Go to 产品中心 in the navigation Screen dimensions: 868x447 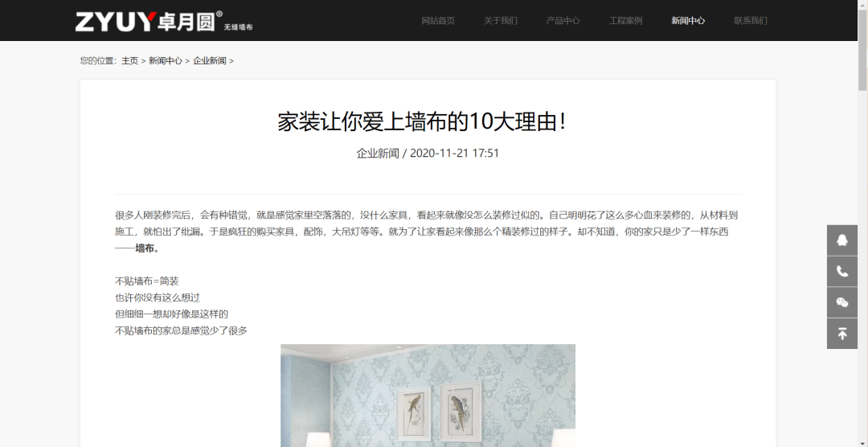[x=563, y=20]
